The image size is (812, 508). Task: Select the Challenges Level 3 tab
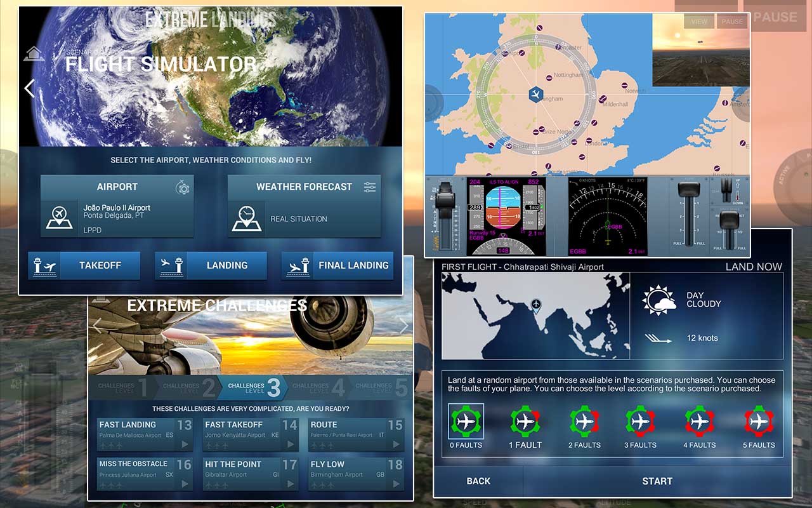tap(252, 387)
